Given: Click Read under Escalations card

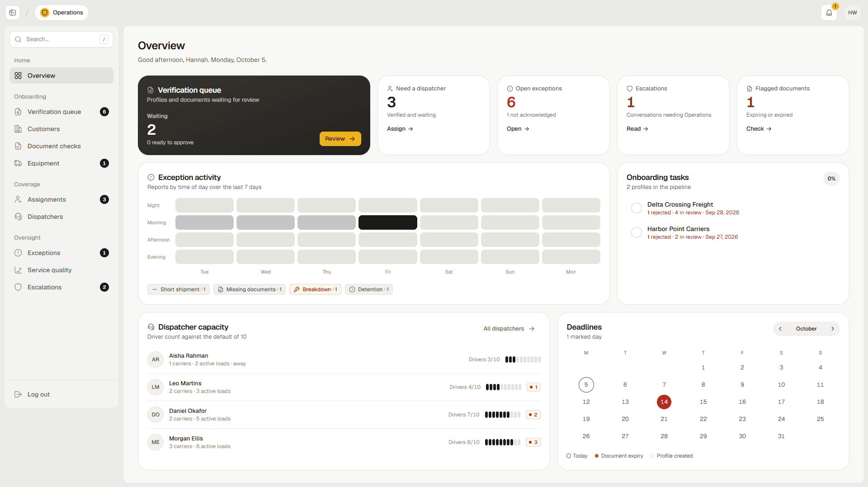Looking at the screenshot, I should [x=637, y=129].
